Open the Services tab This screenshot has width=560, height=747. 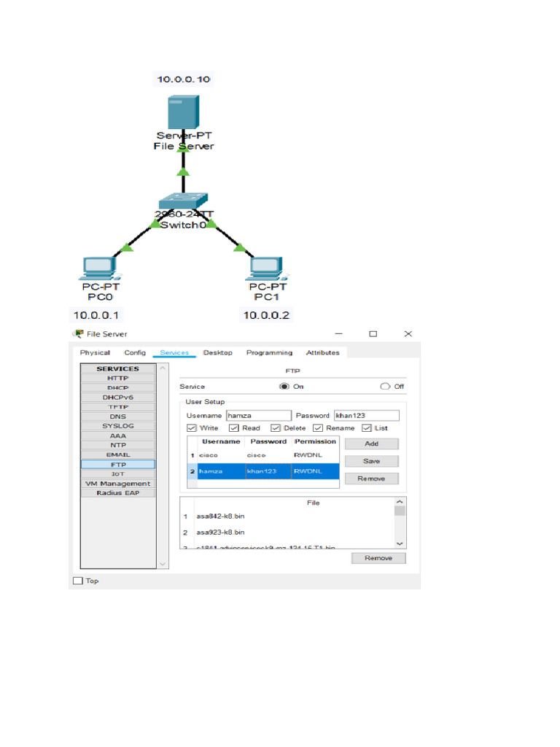coord(174,352)
